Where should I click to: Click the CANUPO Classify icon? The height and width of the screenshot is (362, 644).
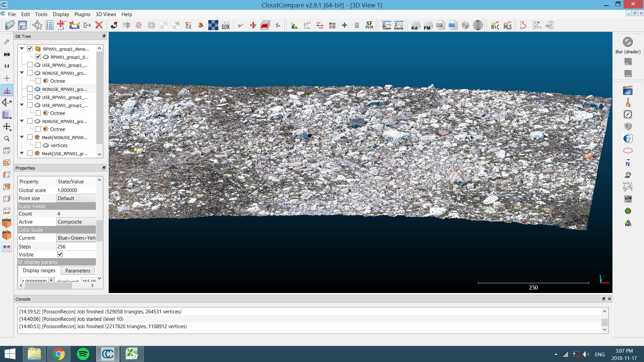[399, 25]
